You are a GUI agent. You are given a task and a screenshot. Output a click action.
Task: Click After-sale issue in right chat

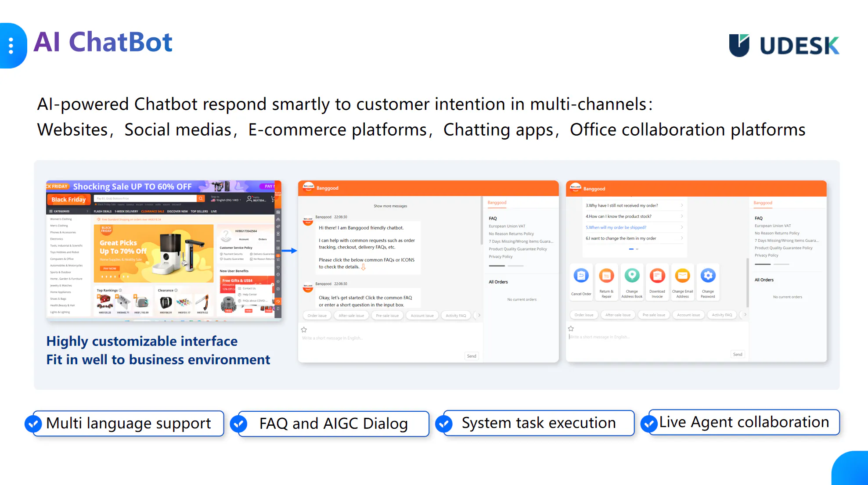pyautogui.click(x=618, y=315)
